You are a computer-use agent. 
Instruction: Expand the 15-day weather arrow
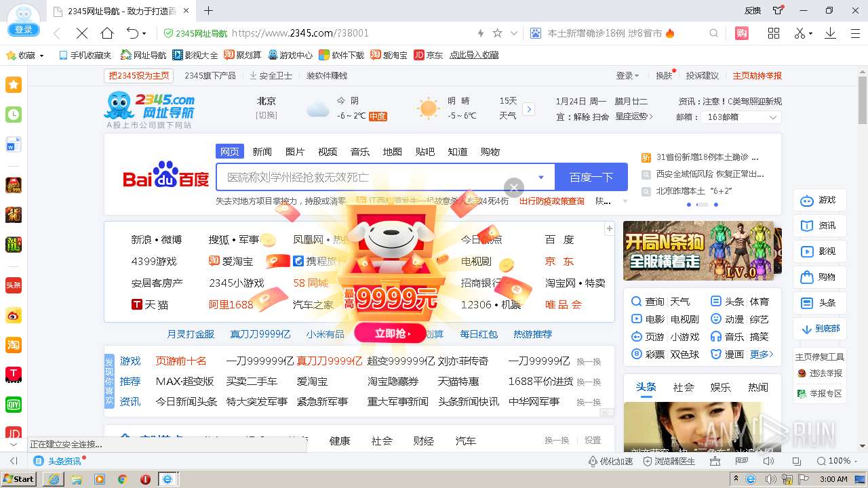click(529, 109)
